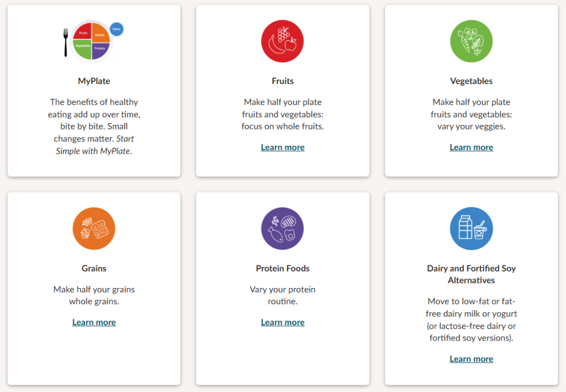Follow the Grains Learn more link
This screenshot has width=566, height=392.
94,322
